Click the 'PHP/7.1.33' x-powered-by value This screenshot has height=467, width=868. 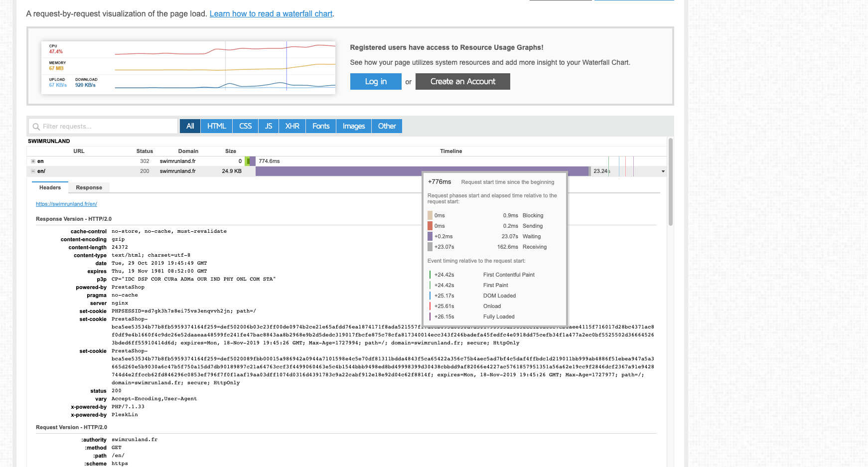coord(128,407)
